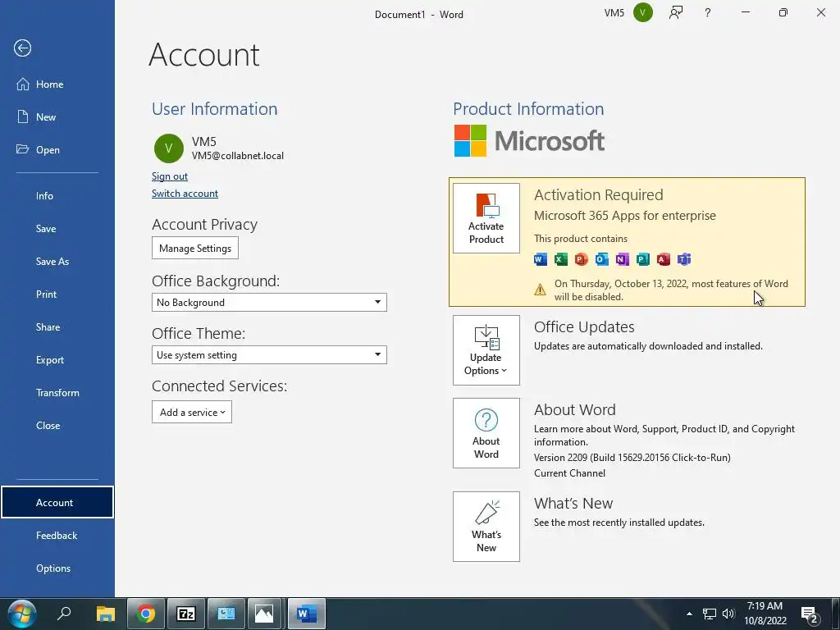Click the Switch account link
The image size is (840, 630).
[185, 194]
